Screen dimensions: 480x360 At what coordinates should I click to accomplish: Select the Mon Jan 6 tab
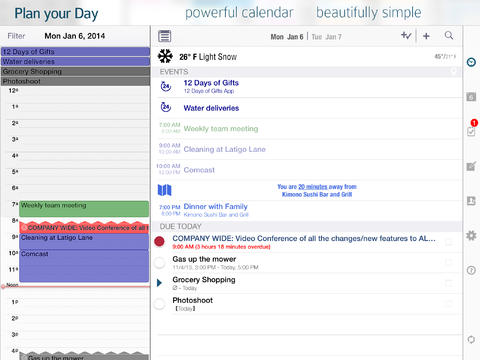(x=287, y=37)
